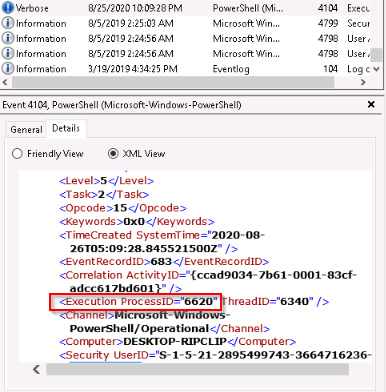Viewport: 386px width, 392px height.
Task: Click event ID 4799 cell
Action: [328, 23]
